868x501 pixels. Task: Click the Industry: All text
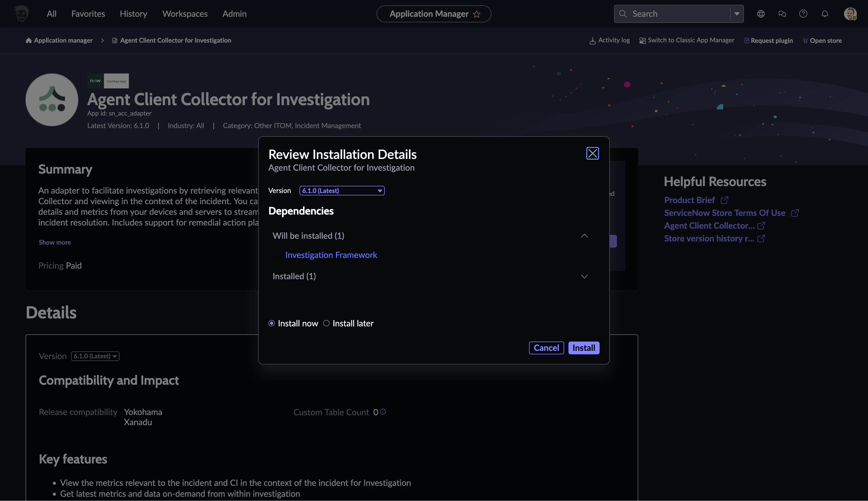point(186,126)
